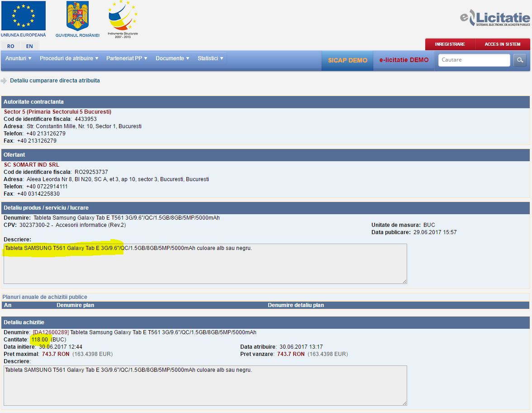Click inside the product Descriere text area

205,264
